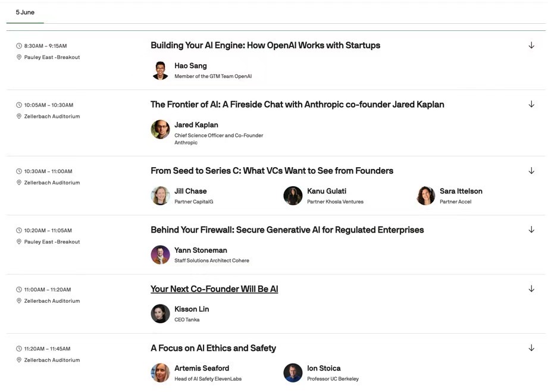Expand the Your Next Co-Founder session arrow
Screen dimensions: 548x392
point(531,288)
